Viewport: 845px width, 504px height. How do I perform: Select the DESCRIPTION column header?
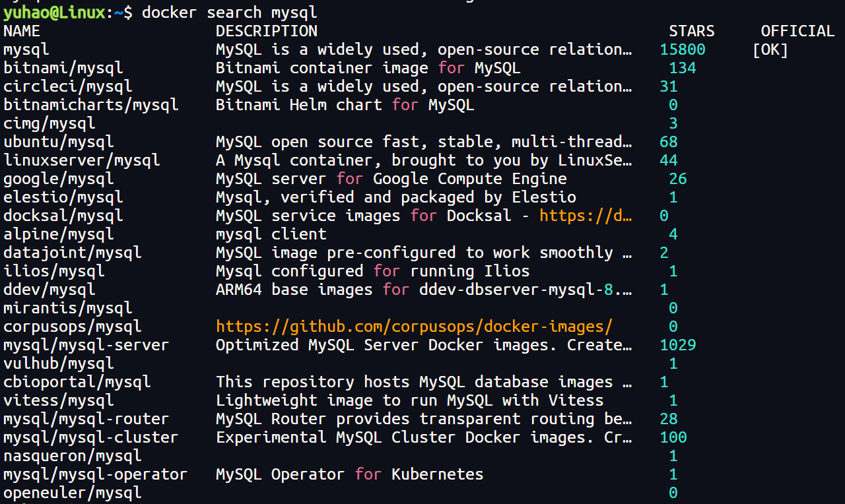pos(267,31)
